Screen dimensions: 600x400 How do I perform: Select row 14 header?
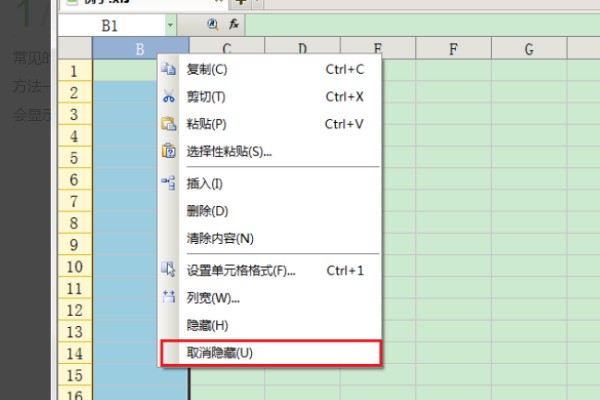click(75, 353)
